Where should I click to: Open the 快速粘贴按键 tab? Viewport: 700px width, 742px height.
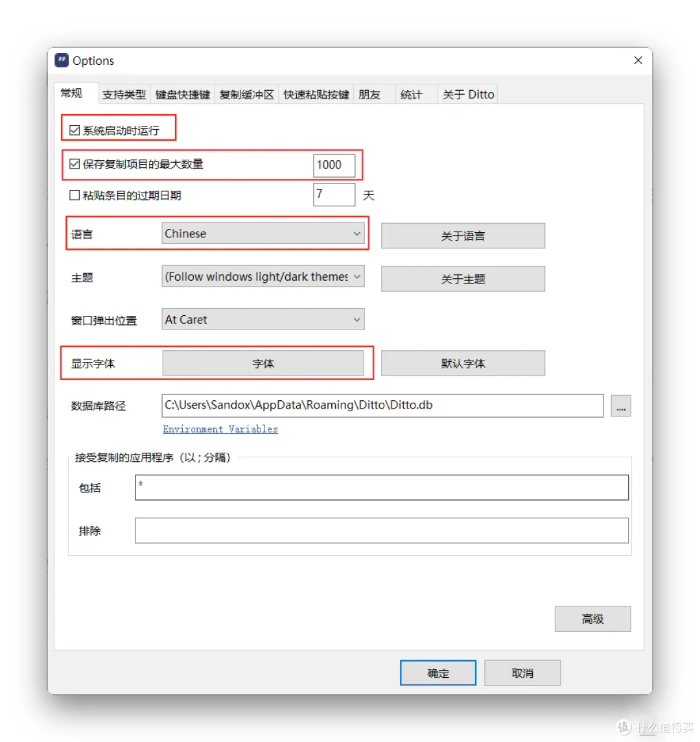(x=316, y=95)
